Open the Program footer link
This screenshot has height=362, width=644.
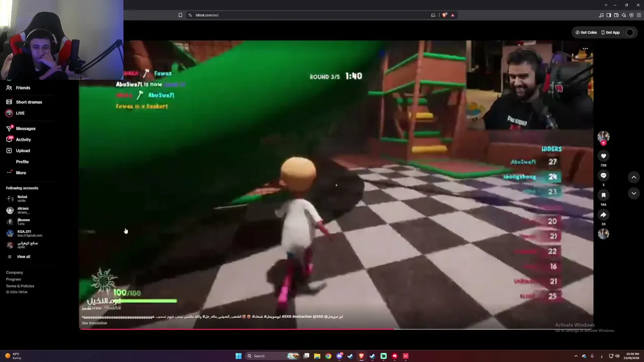click(14, 280)
